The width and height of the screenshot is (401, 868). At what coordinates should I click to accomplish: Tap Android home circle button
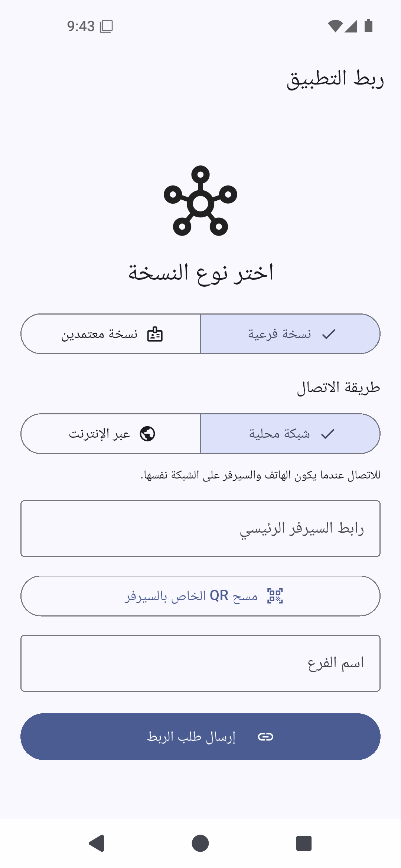(200, 844)
